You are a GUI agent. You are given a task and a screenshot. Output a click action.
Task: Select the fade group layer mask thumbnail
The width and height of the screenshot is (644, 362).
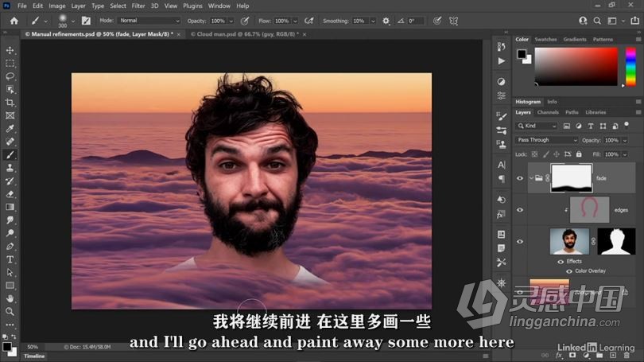pos(572,178)
